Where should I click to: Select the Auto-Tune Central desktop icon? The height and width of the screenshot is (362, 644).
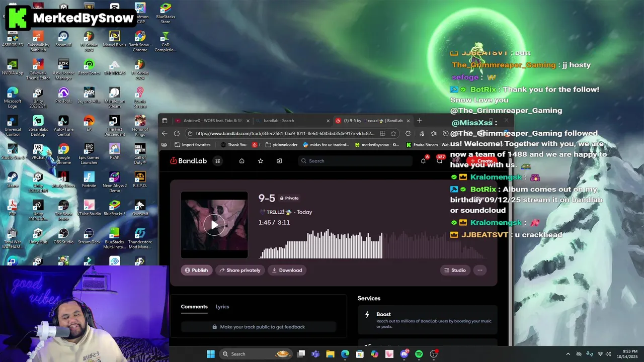(63, 126)
